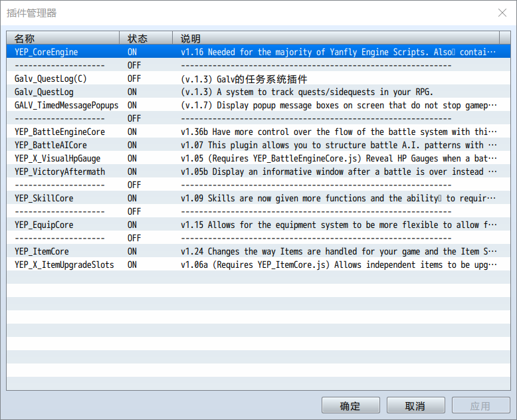Image resolution: width=517 pixels, height=420 pixels.
Task: Pick the YEP_X_VisualHpGauge entry
Action: pos(258,158)
